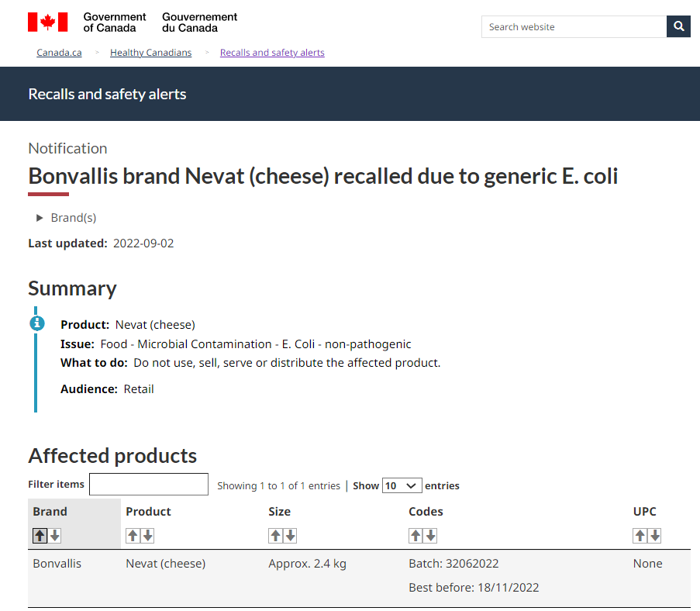Expand the Brand(s) disclosure triangle
Image resolution: width=700 pixels, height=611 pixels.
coord(40,218)
